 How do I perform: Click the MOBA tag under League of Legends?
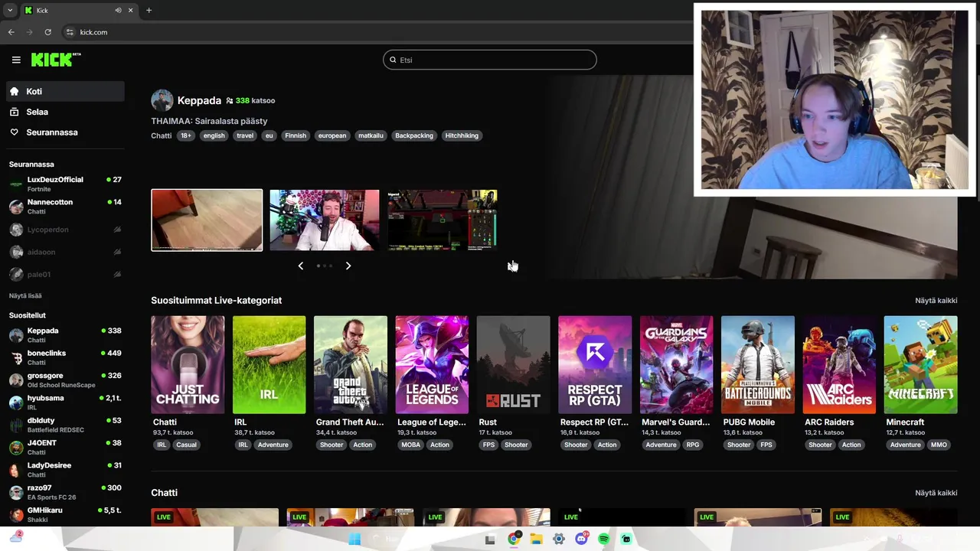click(x=411, y=445)
